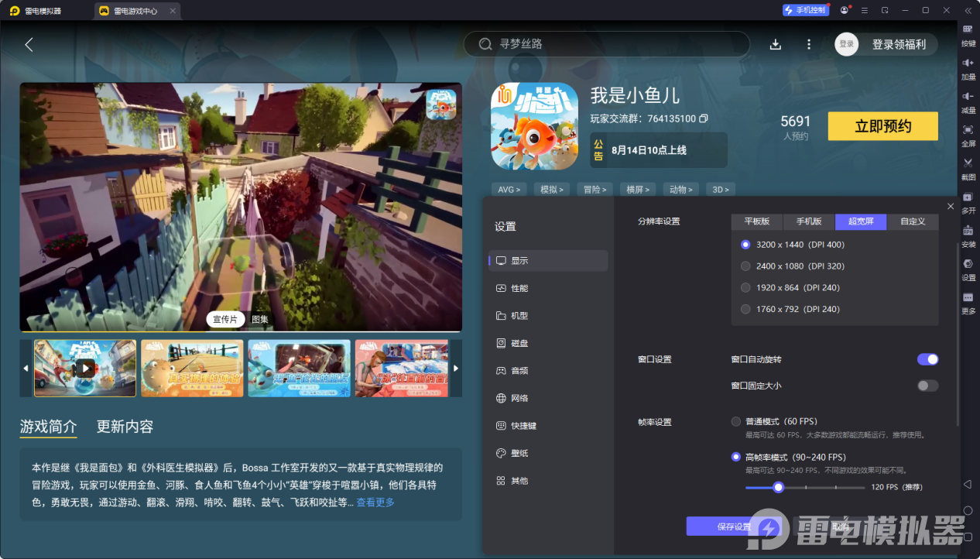980x559 pixels.
Task: Copy the player group number icon
Action: click(704, 118)
